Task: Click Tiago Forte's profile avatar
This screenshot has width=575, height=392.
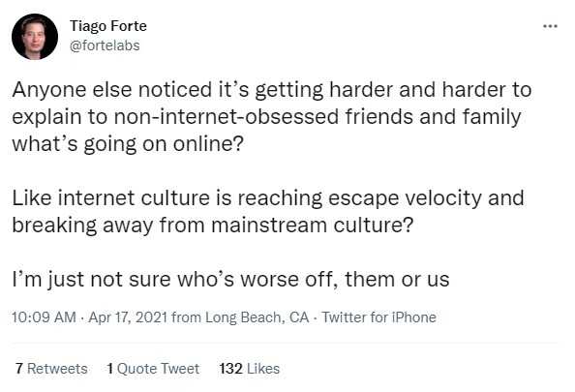Action: coord(35,37)
